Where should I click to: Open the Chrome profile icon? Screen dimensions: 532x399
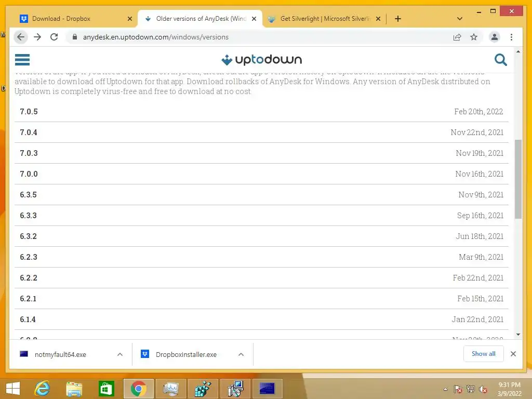click(x=495, y=37)
